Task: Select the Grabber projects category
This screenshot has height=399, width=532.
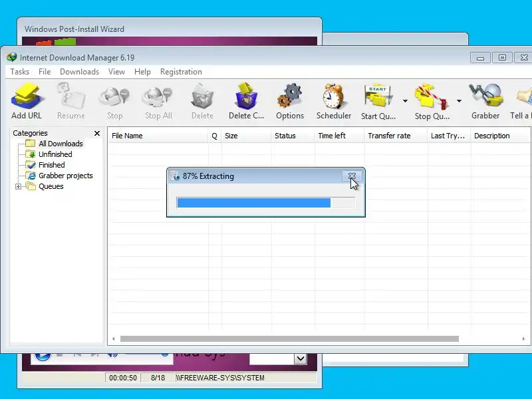Action: pyautogui.click(x=65, y=176)
